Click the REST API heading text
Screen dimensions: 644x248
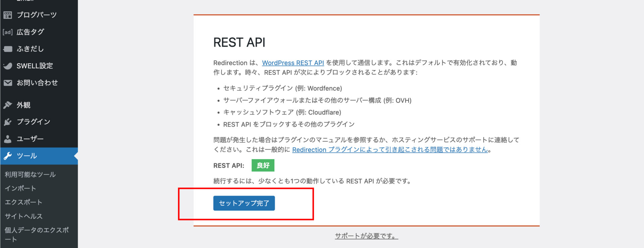click(239, 43)
